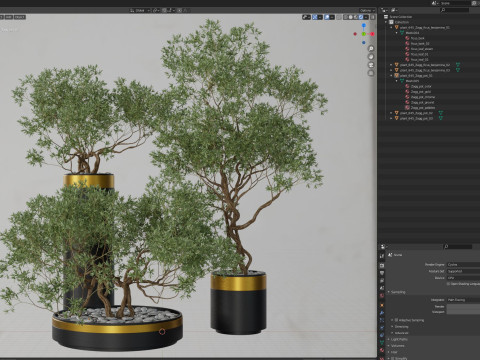The image size is (480, 360).
Task: Click the red X axis on navigation gizmo
Action: tap(372, 34)
